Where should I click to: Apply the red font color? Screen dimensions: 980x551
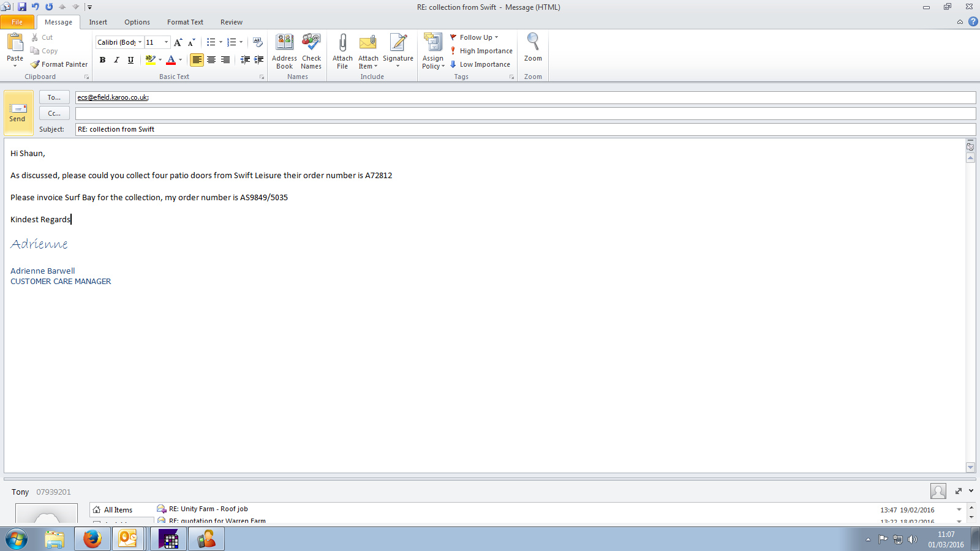tap(171, 59)
